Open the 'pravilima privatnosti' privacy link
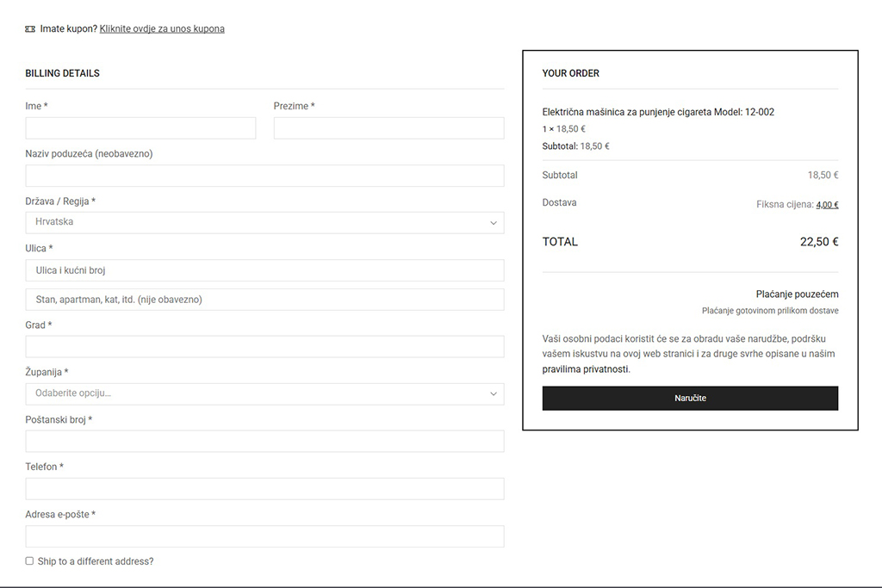This screenshot has width=882, height=588. click(586, 369)
